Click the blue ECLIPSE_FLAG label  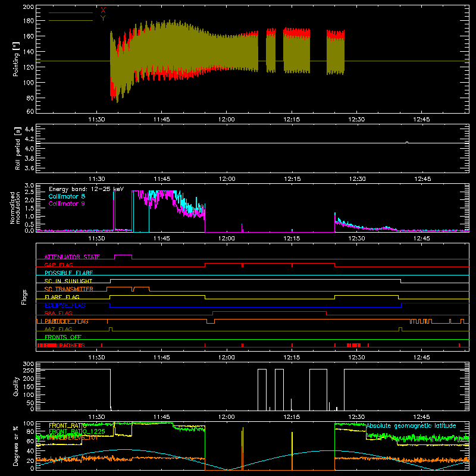[x=65, y=305]
